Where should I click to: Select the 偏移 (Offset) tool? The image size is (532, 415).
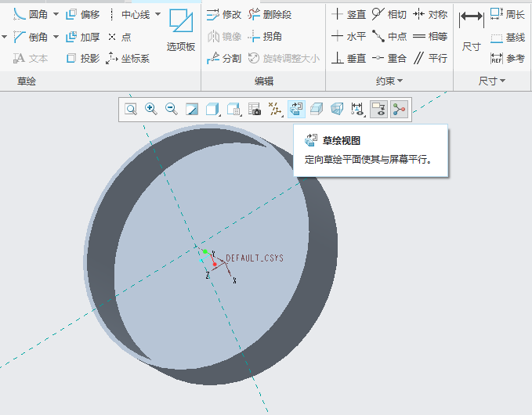click(x=83, y=14)
